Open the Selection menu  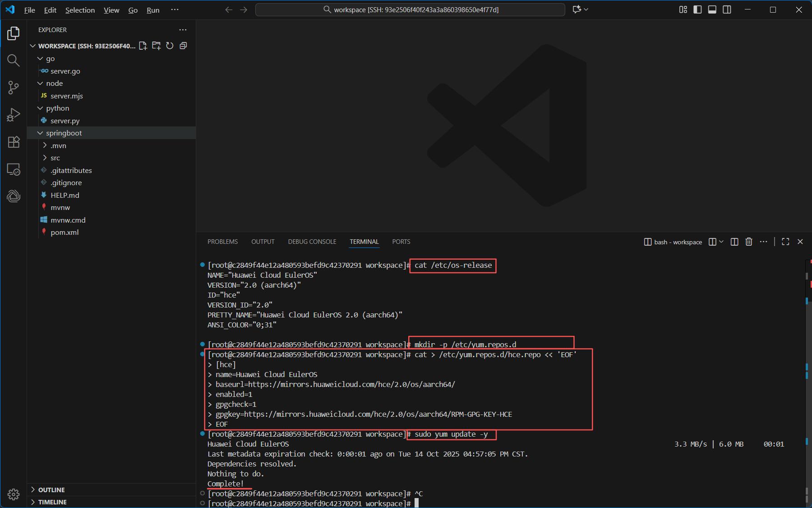click(80, 10)
